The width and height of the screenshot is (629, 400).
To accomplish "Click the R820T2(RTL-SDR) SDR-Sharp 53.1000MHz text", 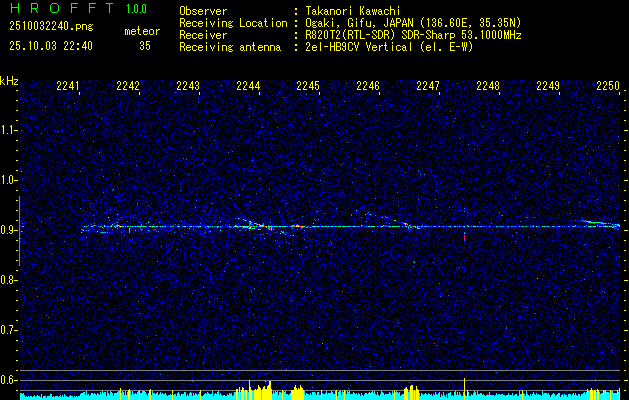I will point(413,35).
